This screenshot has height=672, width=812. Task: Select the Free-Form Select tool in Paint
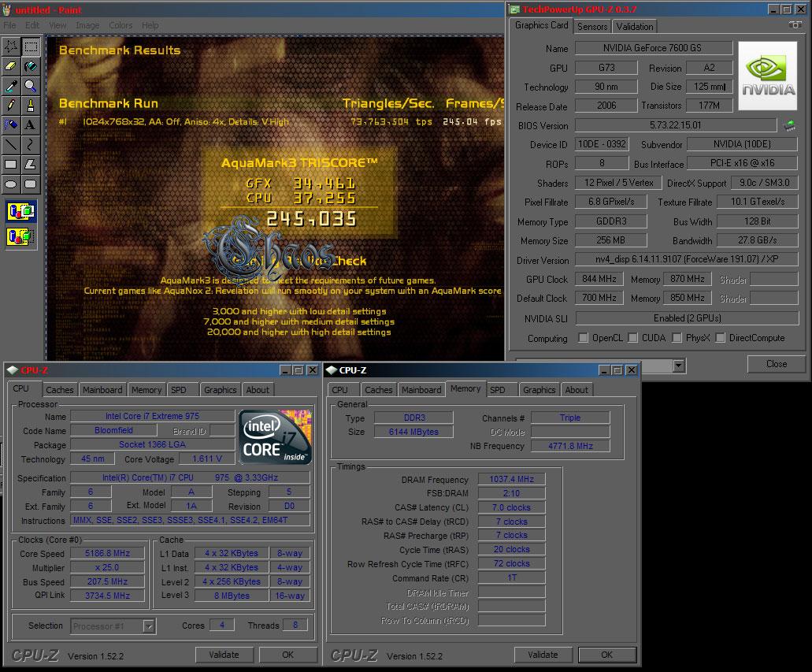click(11, 46)
